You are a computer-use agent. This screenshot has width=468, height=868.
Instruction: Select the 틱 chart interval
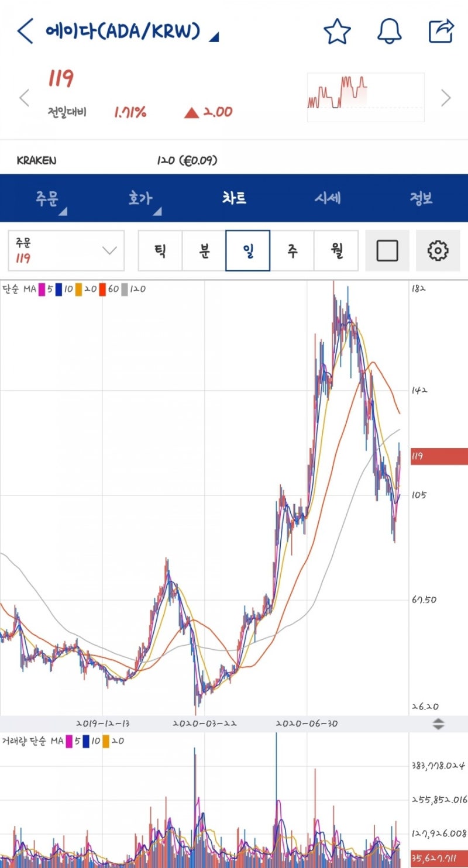[160, 251]
